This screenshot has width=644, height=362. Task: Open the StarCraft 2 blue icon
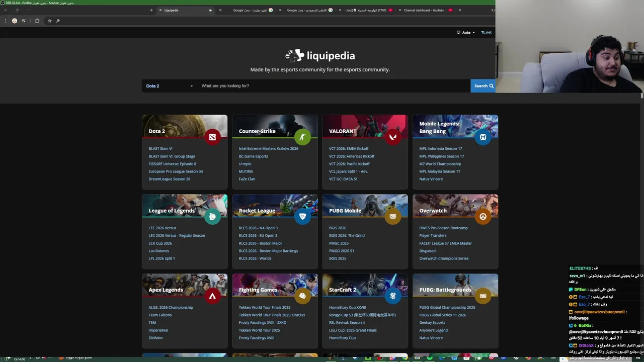(x=392, y=296)
